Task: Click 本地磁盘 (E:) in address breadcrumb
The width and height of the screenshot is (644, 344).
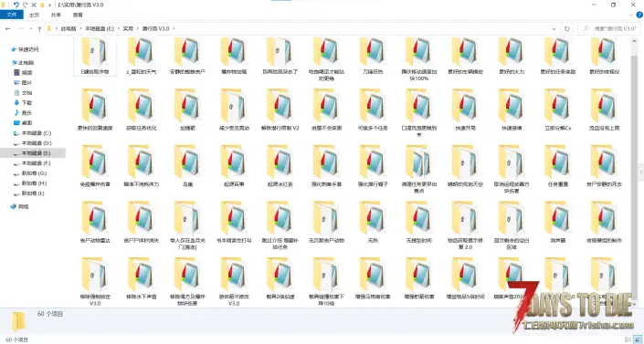Action: (x=100, y=28)
